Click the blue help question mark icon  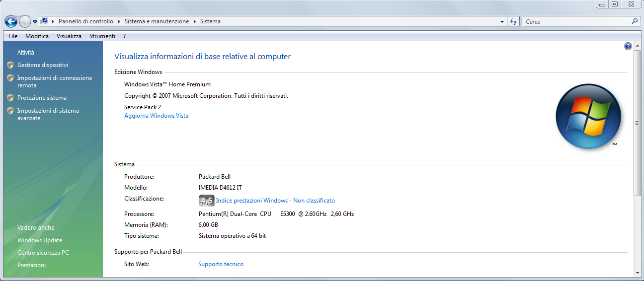pyautogui.click(x=628, y=46)
